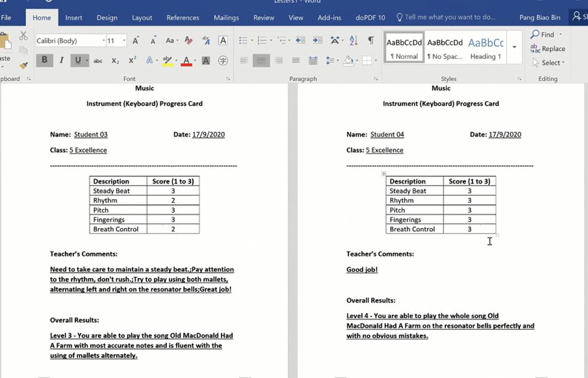Click the Bullets list icon
This screenshot has height=378, width=588.
243,40
